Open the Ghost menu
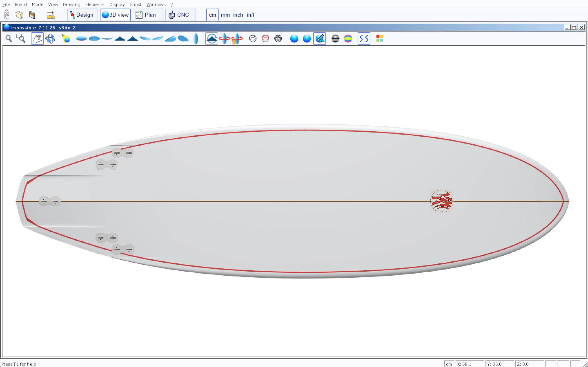Viewport: 588px width, 367px height. click(x=135, y=4)
